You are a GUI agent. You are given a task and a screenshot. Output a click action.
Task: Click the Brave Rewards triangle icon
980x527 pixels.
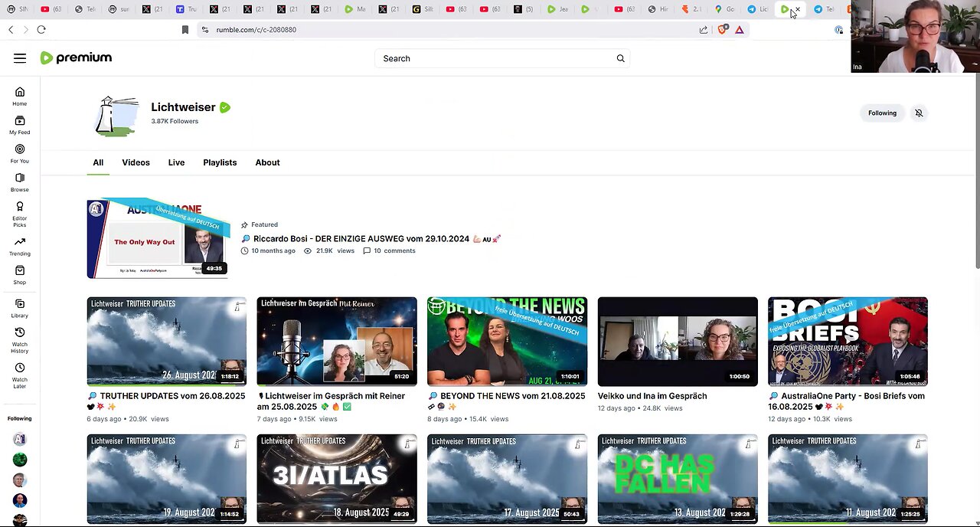(740, 30)
